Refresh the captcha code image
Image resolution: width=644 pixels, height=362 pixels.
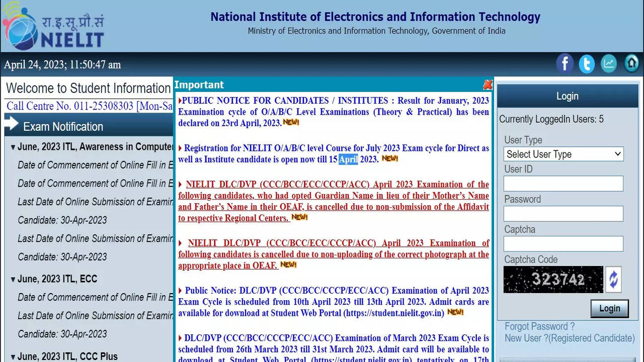[613, 280]
